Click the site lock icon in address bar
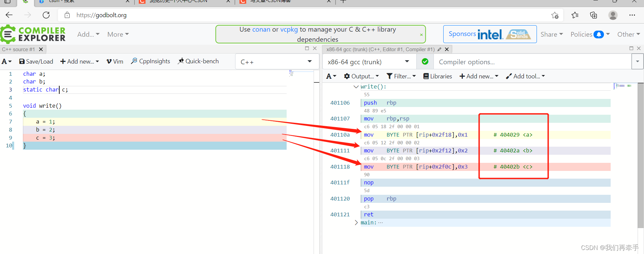The image size is (644, 254). (x=67, y=15)
